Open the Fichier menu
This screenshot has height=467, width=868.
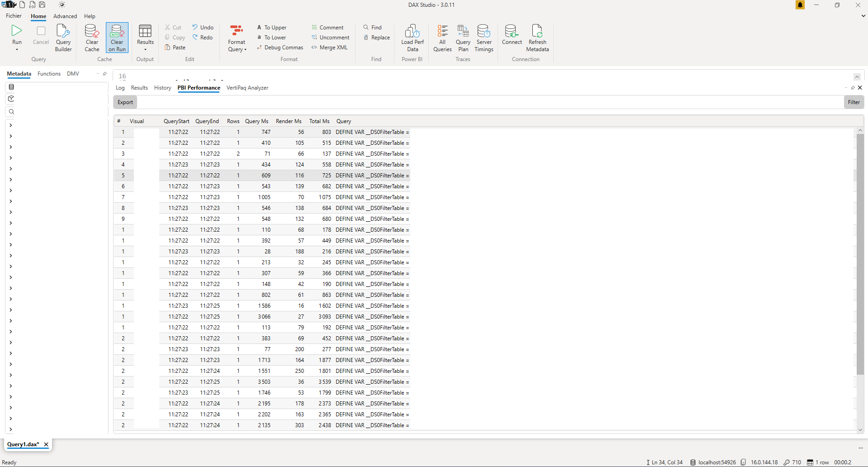[x=14, y=16]
